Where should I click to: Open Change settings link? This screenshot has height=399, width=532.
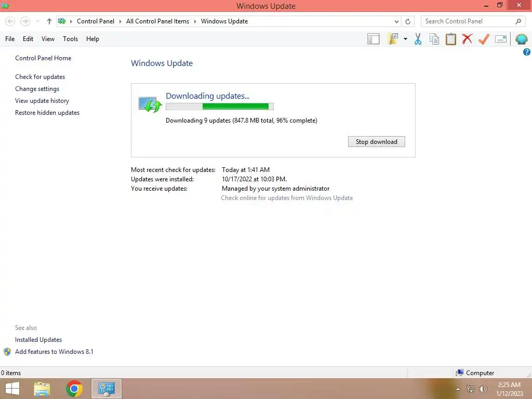[37, 88]
